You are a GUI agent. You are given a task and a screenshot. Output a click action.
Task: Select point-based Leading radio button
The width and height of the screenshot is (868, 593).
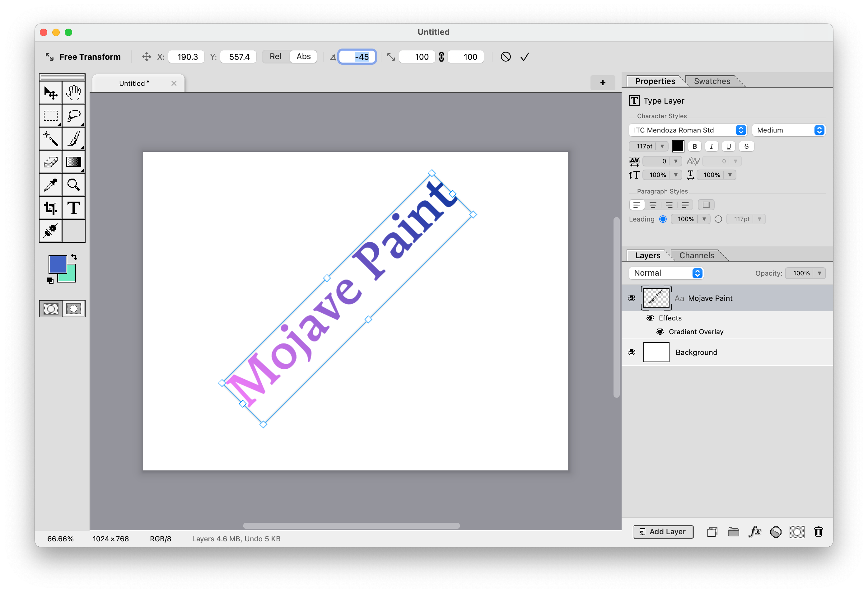[718, 219]
